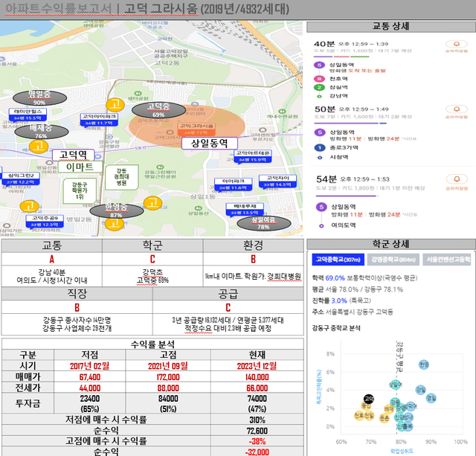Click the 교통 상세 panel header
This screenshot has width=476, height=456.
[x=391, y=27]
